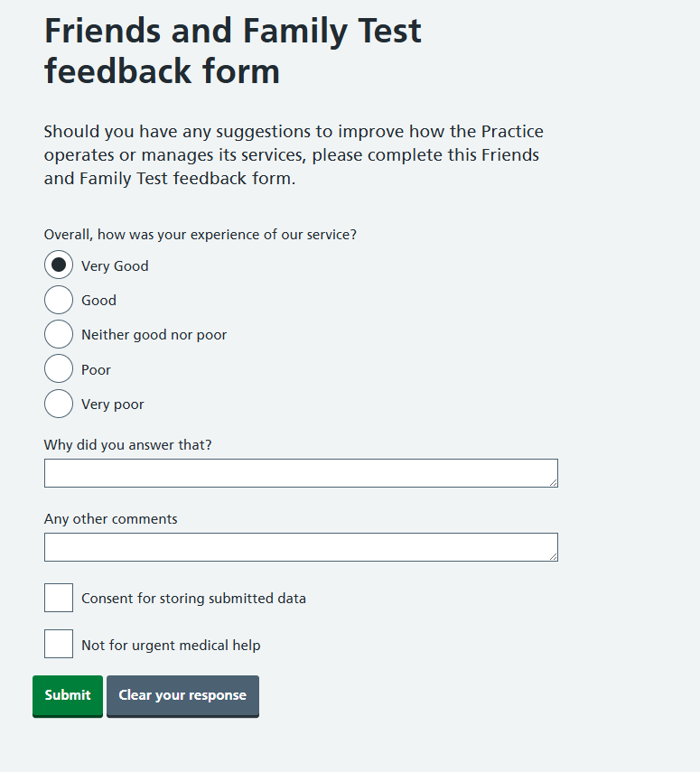Screen dimensions: 700x772
Task: Click the 'Any other comments' field label
Action: coord(110,519)
